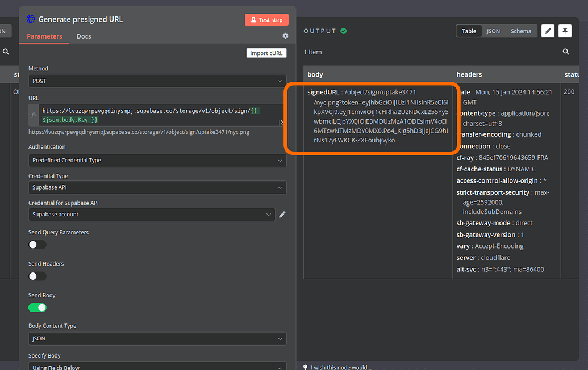
Task: Pin the output data using pin icon
Action: click(x=564, y=31)
